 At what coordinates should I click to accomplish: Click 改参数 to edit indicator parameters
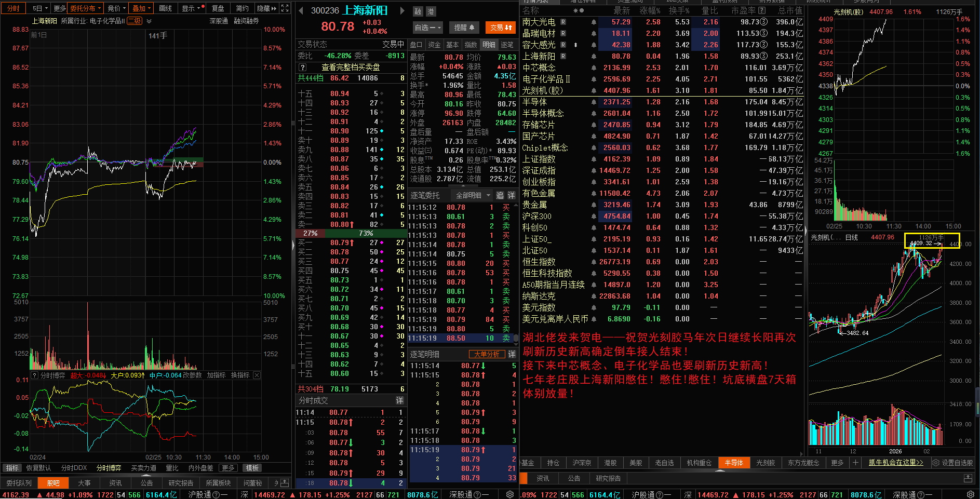192,375
